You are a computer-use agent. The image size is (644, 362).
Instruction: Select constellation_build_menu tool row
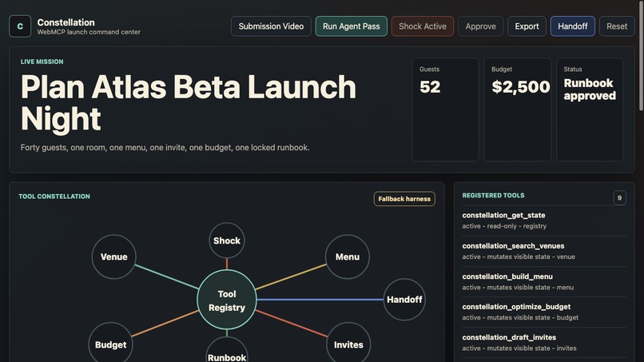pos(544,282)
